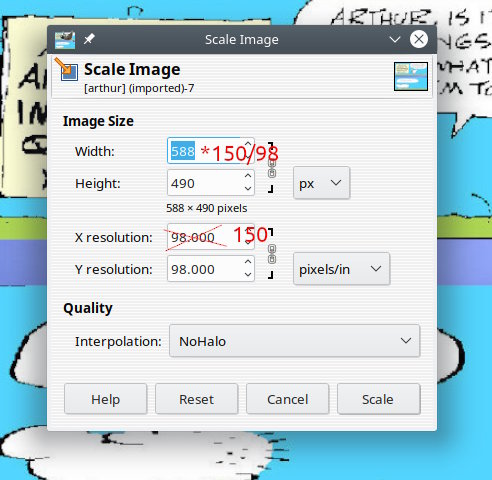Click the Reset button
Image resolution: width=492 pixels, height=480 pixels.
[x=197, y=399]
